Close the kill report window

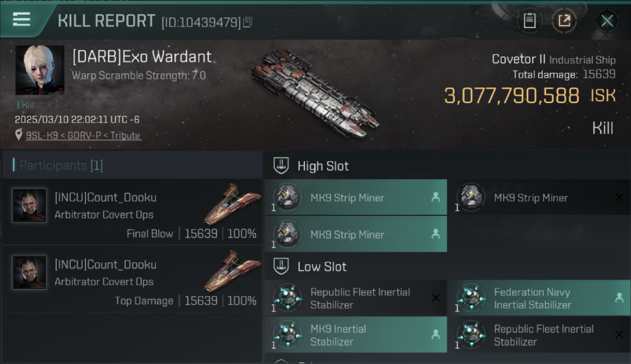pyautogui.click(x=607, y=21)
